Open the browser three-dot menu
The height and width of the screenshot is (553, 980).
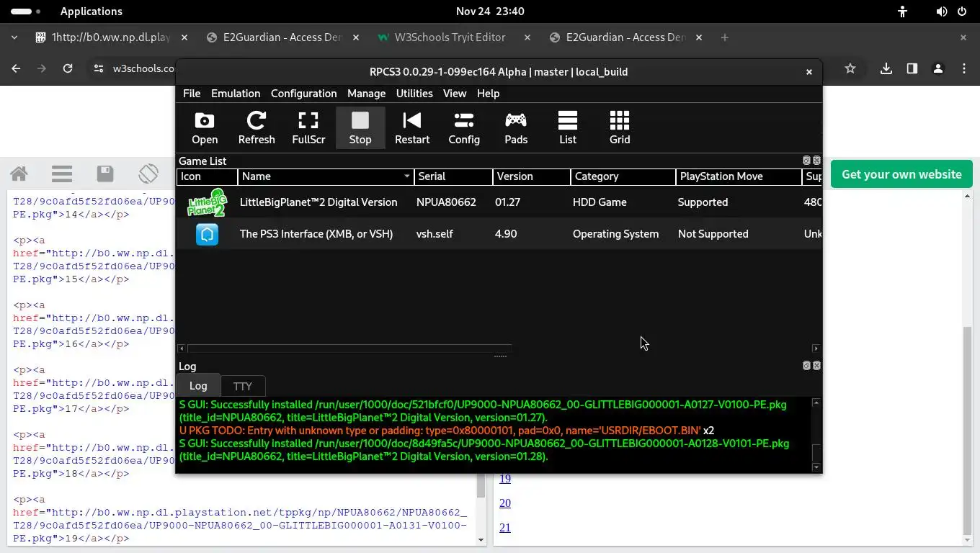pos(964,68)
